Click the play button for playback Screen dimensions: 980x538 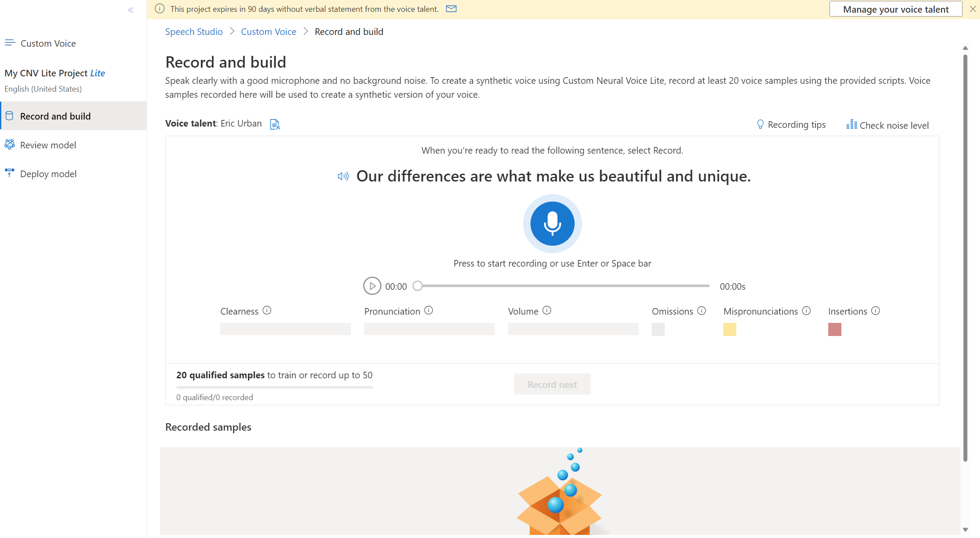pyautogui.click(x=371, y=285)
